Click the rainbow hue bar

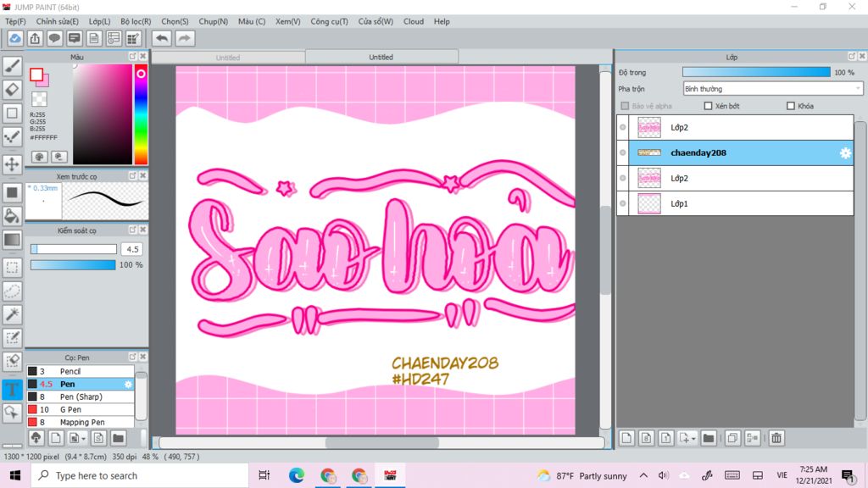[142, 114]
